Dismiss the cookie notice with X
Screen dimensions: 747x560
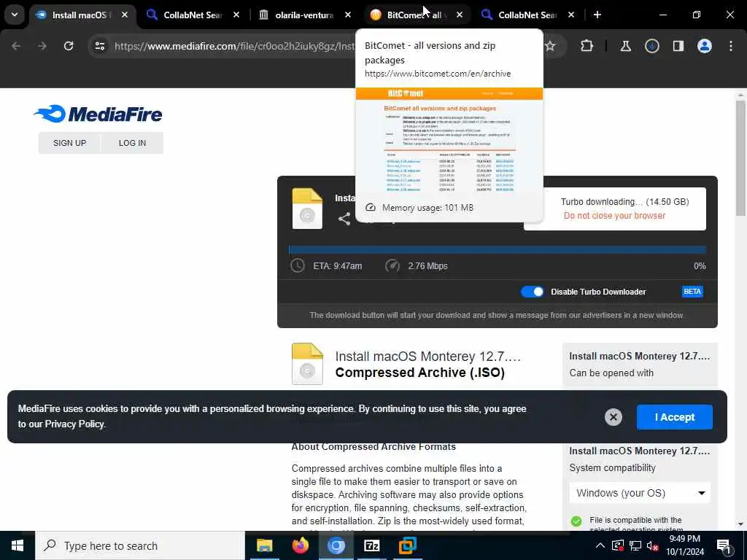tap(613, 417)
